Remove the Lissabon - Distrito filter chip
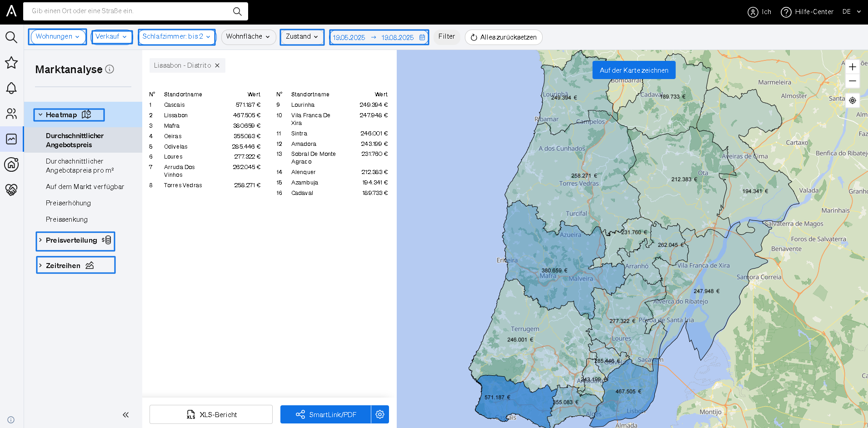Image resolution: width=868 pixels, height=428 pixels. pyautogui.click(x=217, y=65)
